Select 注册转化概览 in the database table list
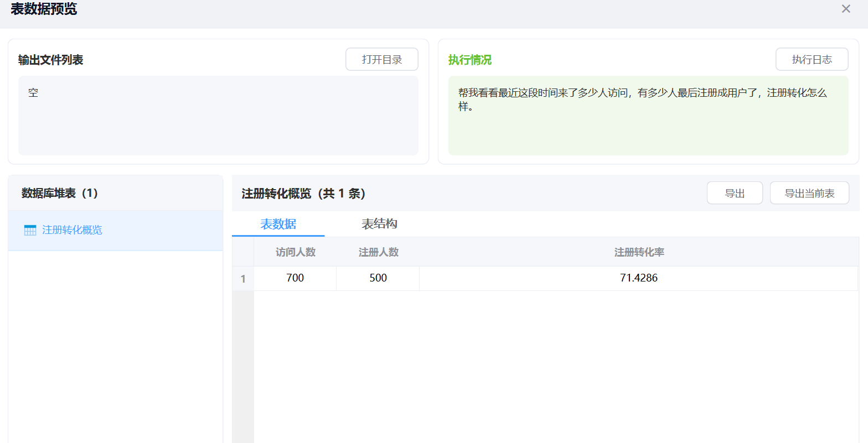 (72, 230)
